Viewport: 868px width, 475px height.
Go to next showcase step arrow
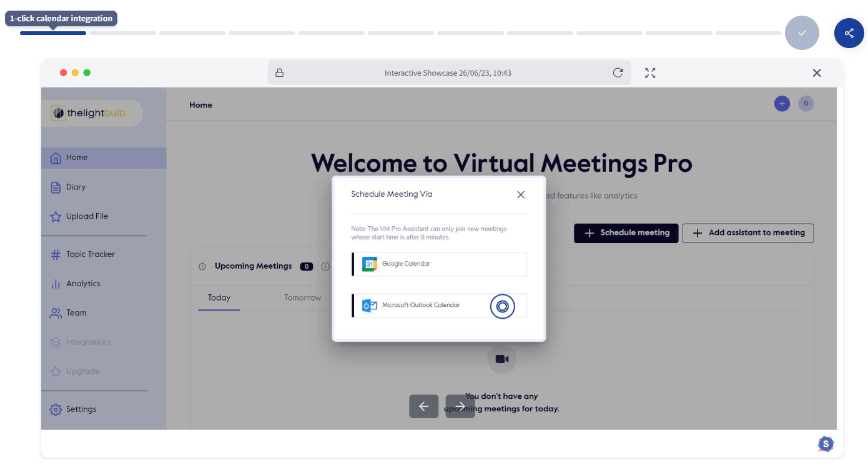coord(460,406)
